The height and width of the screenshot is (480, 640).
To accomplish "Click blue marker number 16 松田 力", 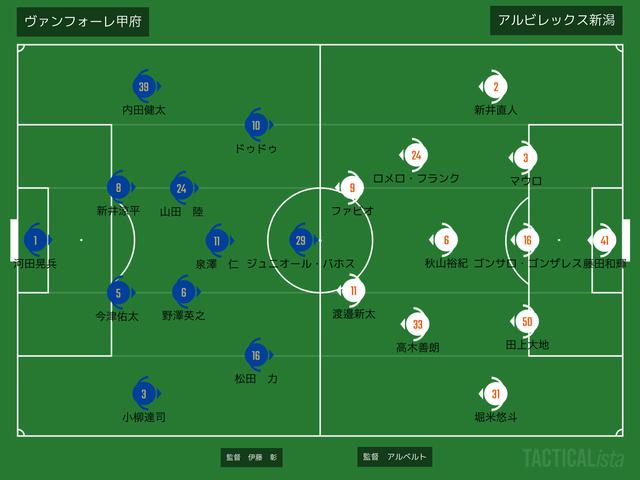I will [x=257, y=355].
